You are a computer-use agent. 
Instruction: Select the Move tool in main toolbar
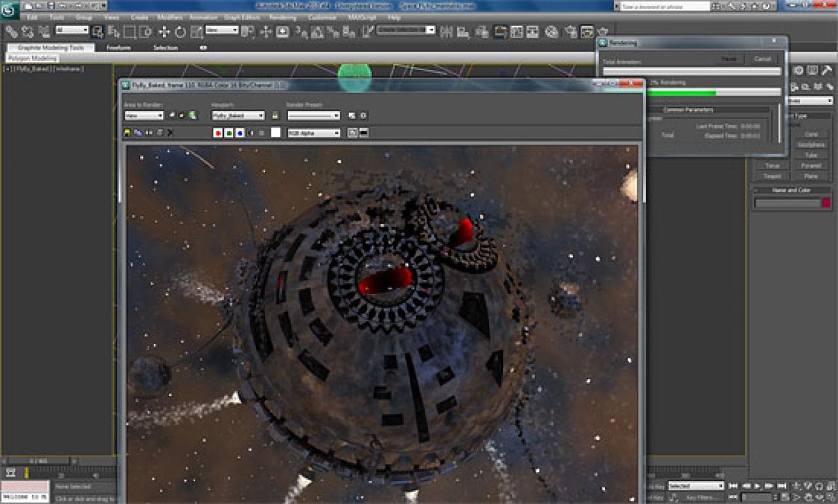[x=164, y=31]
